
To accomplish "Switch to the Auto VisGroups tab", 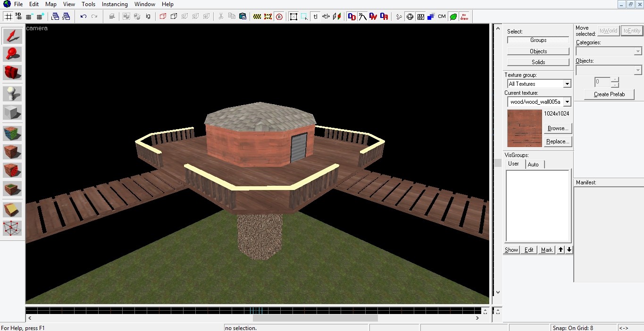I will (534, 164).
